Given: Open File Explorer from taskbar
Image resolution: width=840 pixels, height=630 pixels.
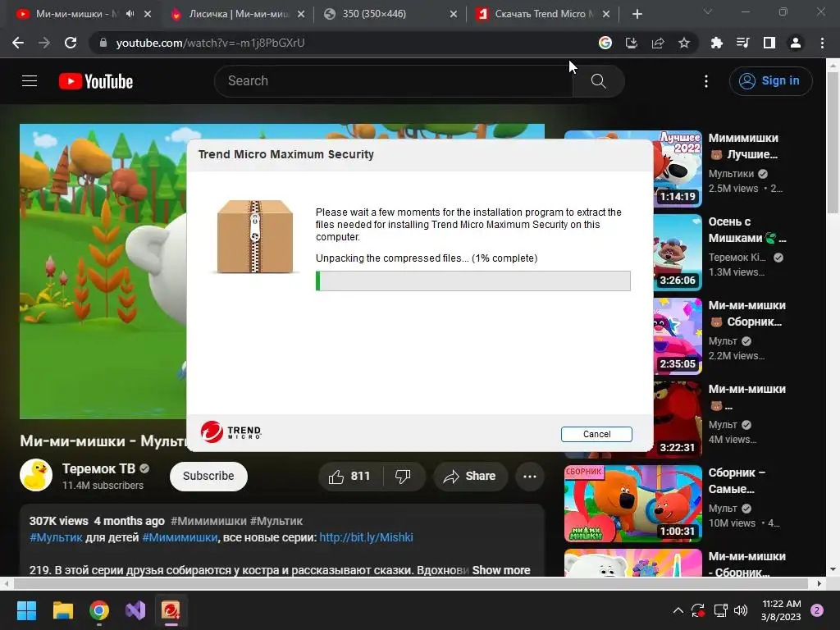Looking at the screenshot, I should point(62,610).
